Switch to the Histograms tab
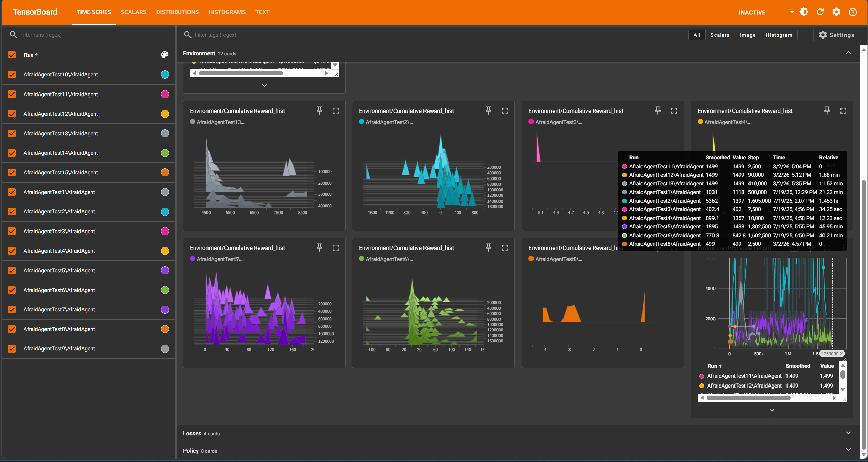This screenshot has width=868, height=462. pyautogui.click(x=227, y=12)
